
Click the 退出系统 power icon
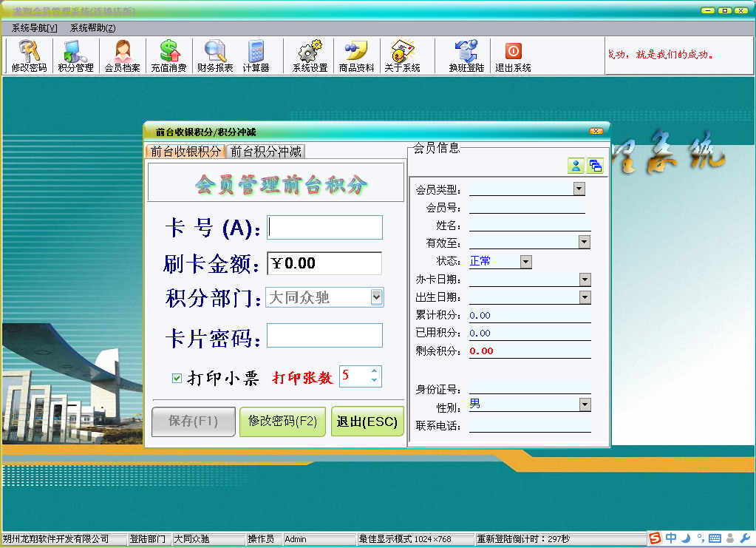click(513, 56)
